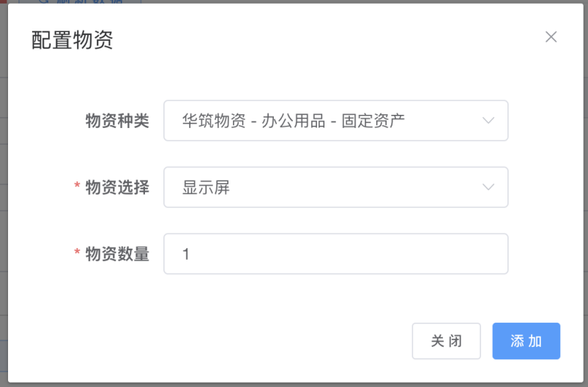This screenshot has width=588, height=387.
Task: Click the red asterisk beside 物资数量
Action: click(77, 255)
